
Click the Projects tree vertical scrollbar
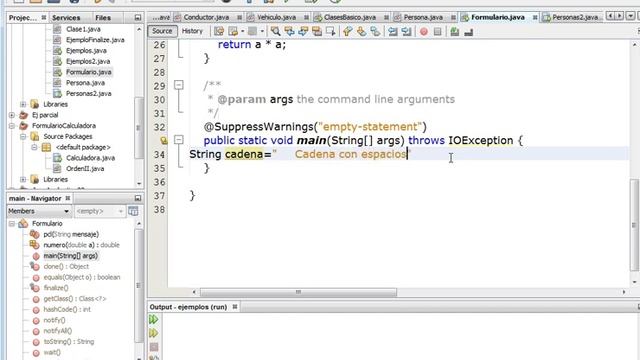pos(139,127)
